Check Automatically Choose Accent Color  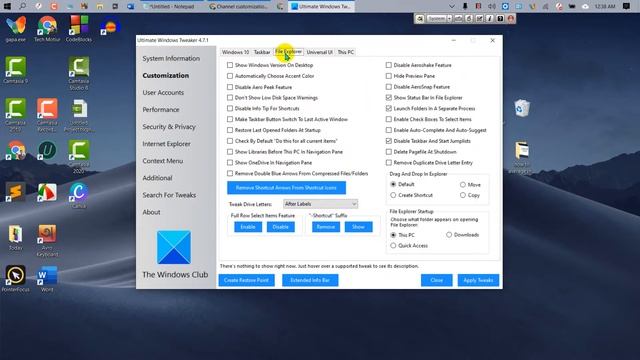pyautogui.click(x=230, y=76)
